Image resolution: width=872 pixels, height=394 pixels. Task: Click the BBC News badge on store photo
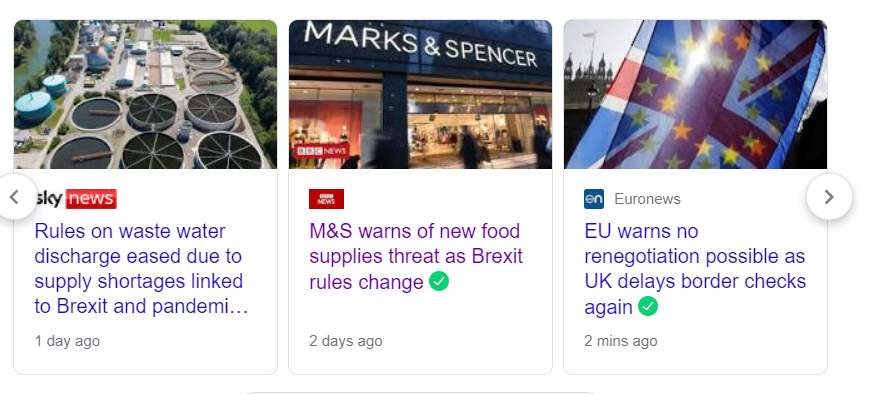[x=321, y=151]
